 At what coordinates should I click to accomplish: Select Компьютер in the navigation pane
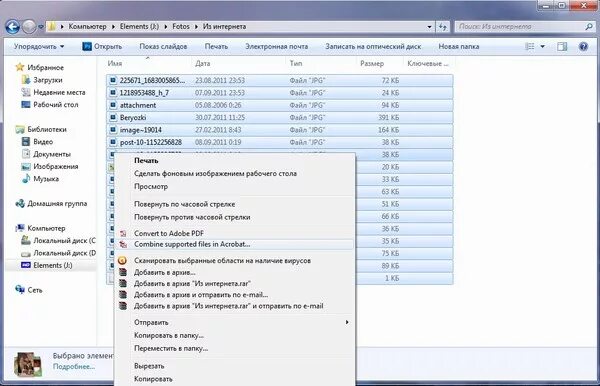46,228
